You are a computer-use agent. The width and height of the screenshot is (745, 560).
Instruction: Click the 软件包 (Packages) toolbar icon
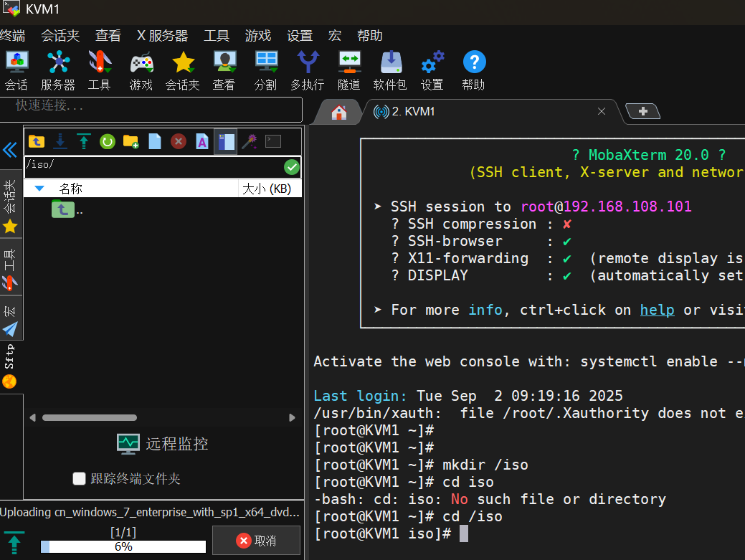pyautogui.click(x=391, y=71)
